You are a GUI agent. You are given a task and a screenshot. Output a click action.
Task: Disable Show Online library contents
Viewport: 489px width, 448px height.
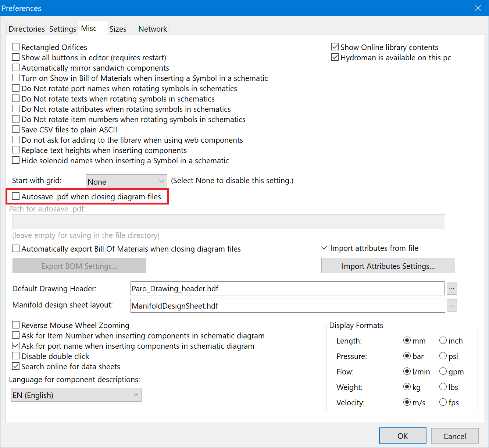[x=335, y=47]
